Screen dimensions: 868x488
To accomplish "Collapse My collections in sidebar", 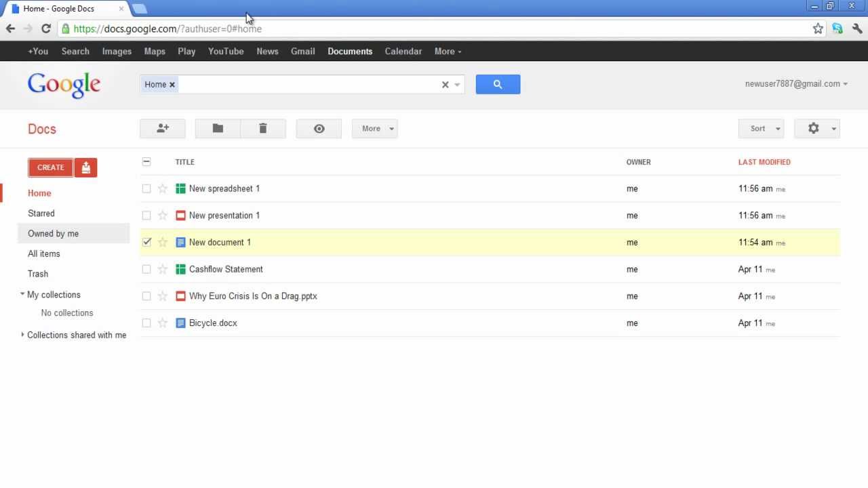I will tap(22, 294).
